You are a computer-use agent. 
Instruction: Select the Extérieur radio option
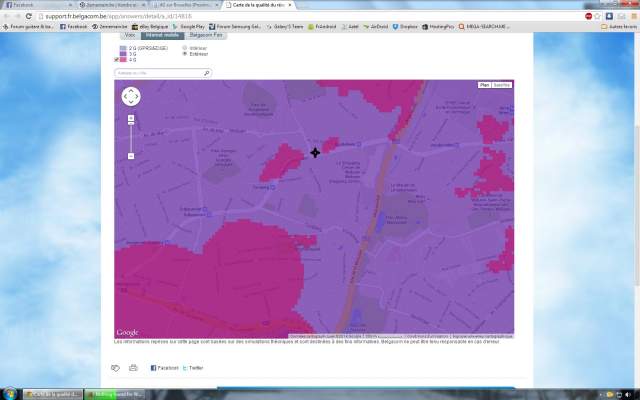point(184,53)
